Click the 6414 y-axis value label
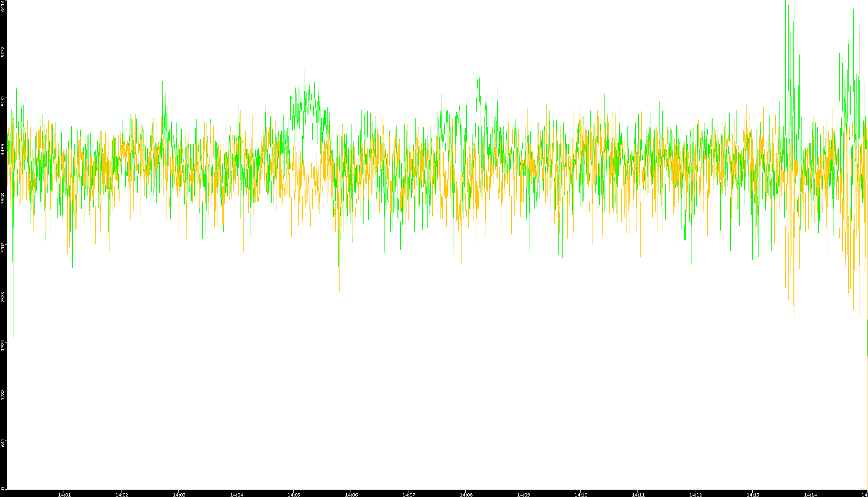Screen dimensions: 868x497 (3, 6)
